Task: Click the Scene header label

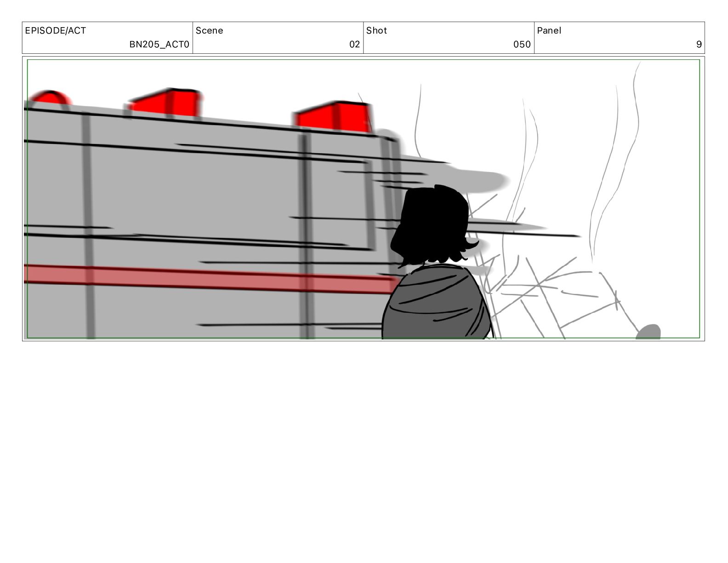Action: (x=209, y=31)
